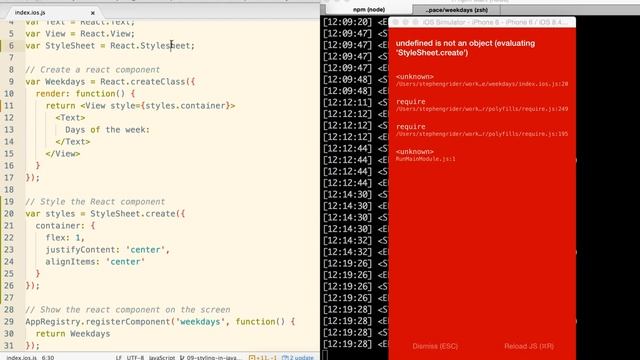Click 'justifyContent' on line 23
This screenshot has height=360, width=640.
click(80, 249)
